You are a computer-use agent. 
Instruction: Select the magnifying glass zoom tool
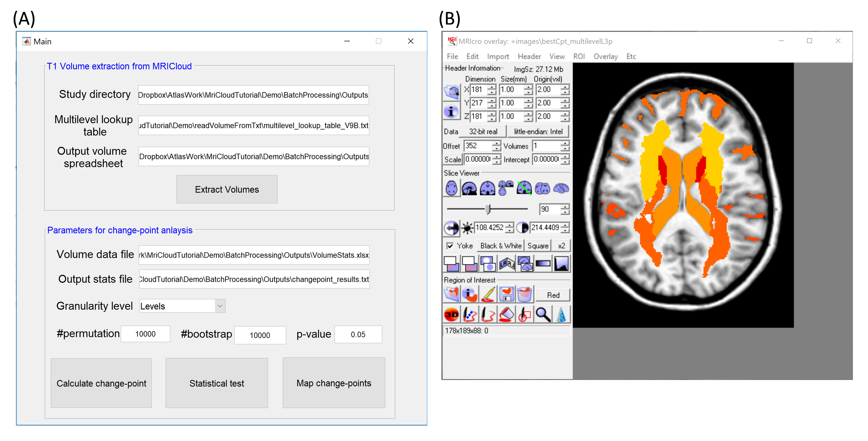point(543,315)
